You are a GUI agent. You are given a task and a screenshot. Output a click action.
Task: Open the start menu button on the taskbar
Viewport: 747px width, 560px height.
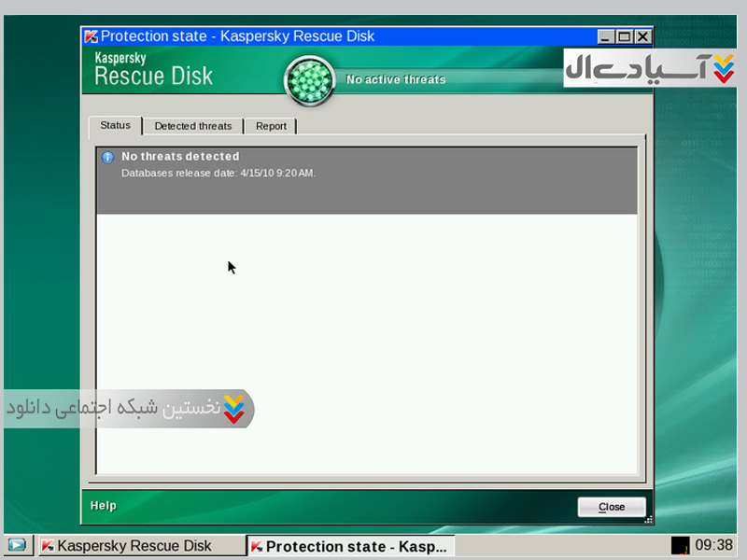17,545
